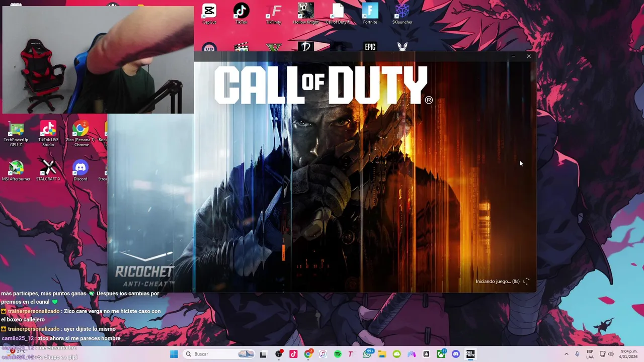Image resolution: width=644 pixels, height=362 pixels.
Task: Open the MSI Afterburner desktop shortcut
Action: [16, 171]
